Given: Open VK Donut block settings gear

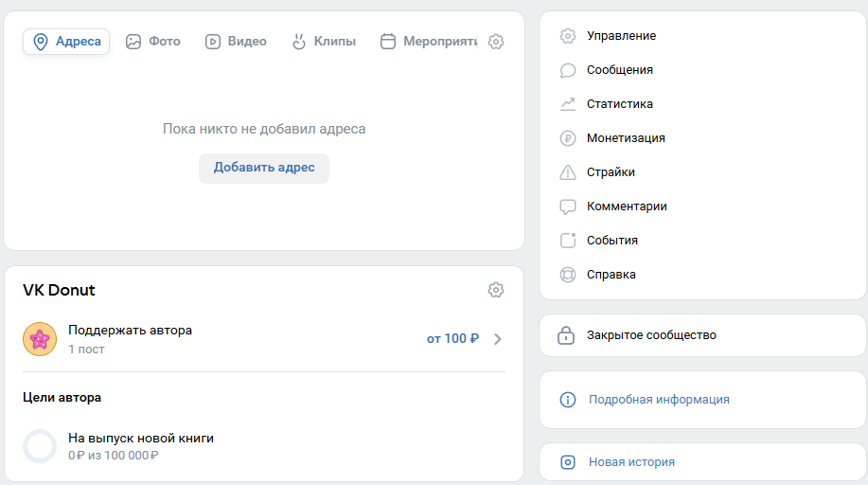Looking at the screenshot, I should (x=496, y=290).
